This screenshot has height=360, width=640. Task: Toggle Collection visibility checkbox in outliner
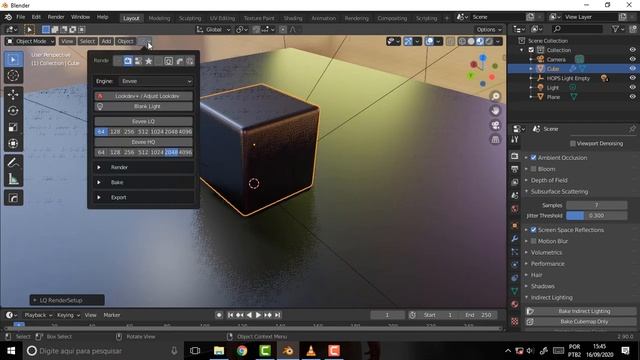pyautogui.click(x=531, y=50)
